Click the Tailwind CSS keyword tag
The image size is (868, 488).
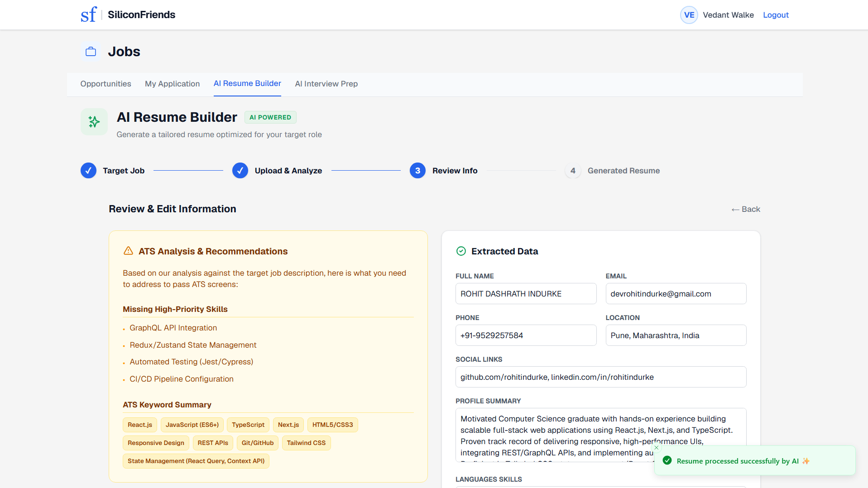click(306, 443)
